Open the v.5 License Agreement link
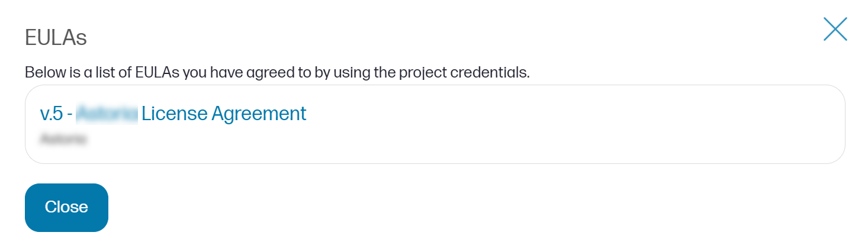868x245 pixels. tap(173, 113)
